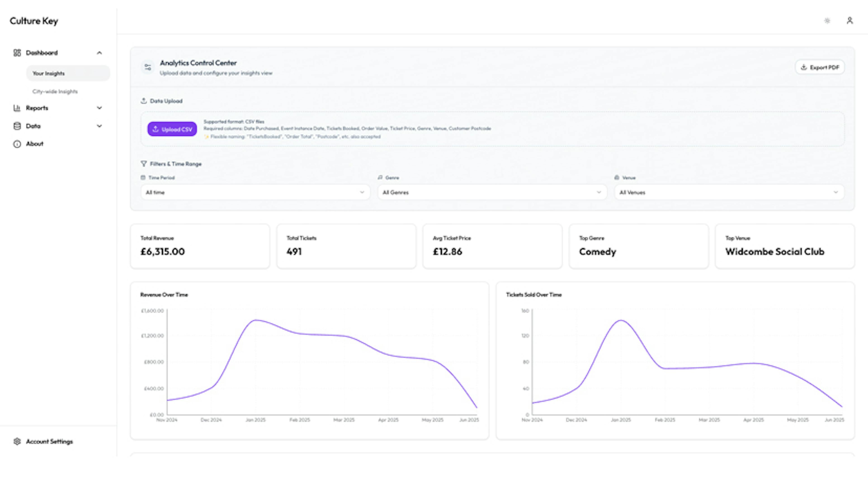Click the Dashboard grid icon
Viewport: 868px width, 489px height.
click(17, 53)
